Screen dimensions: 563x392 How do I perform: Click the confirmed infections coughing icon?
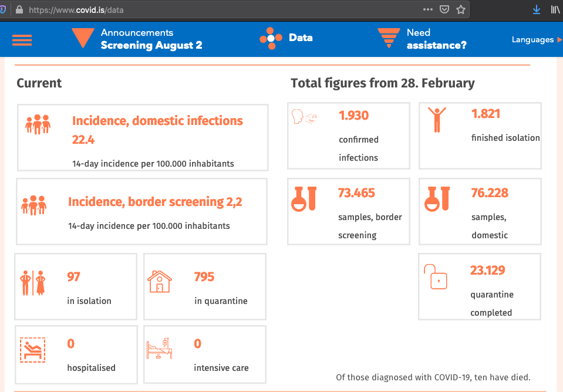(304, 117)
